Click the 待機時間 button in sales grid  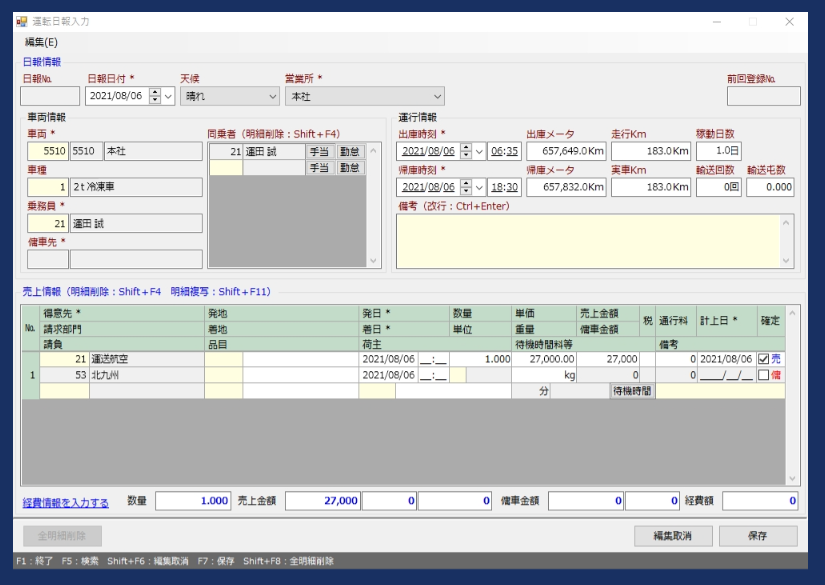coord(631,391)
